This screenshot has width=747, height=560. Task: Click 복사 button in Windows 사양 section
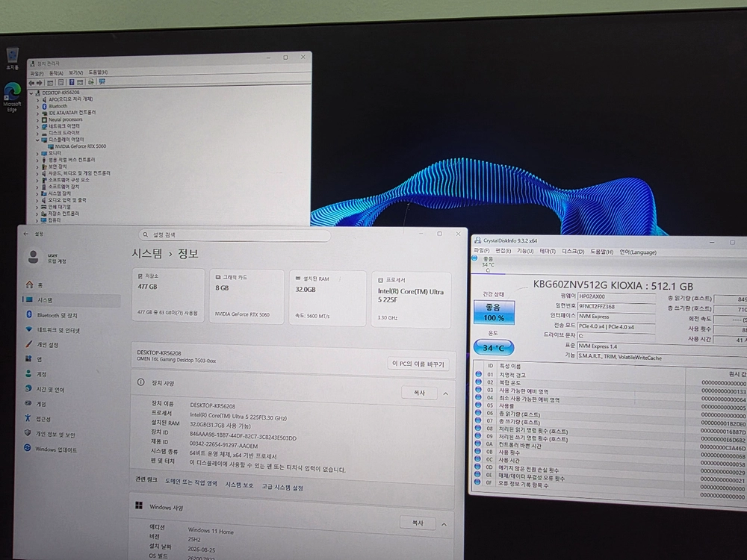click(x=418, y=523)
